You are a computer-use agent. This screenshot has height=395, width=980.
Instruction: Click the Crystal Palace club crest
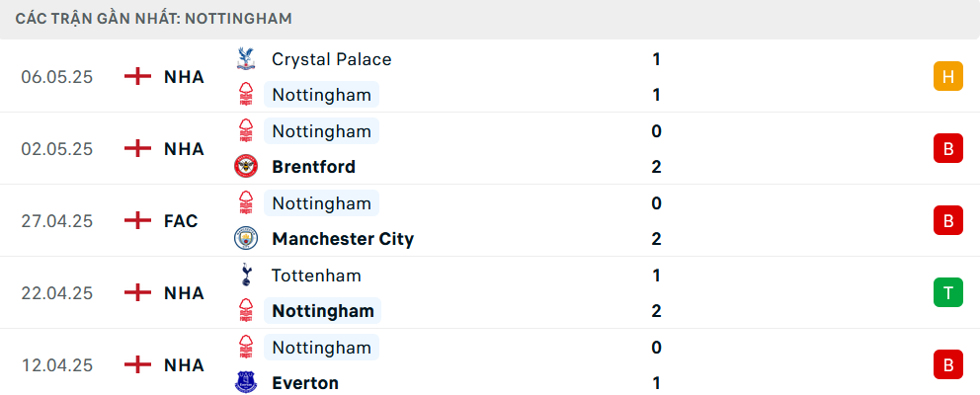(x=246, y=58)
